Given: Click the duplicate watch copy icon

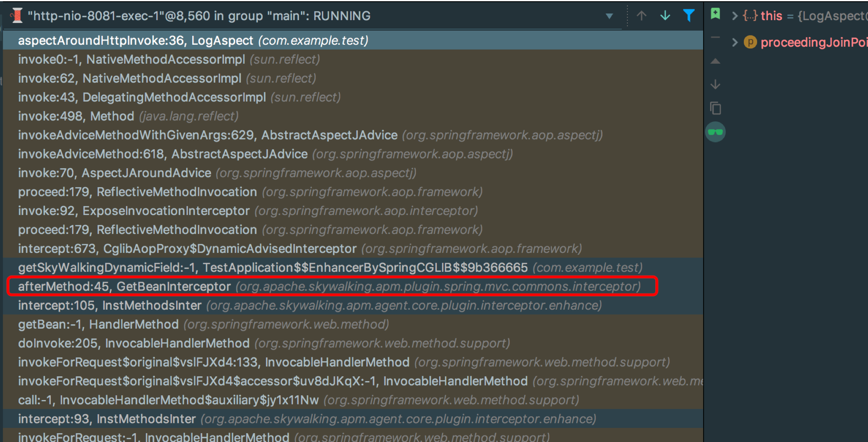Looking at the screenshot, I should pos(715,108).
